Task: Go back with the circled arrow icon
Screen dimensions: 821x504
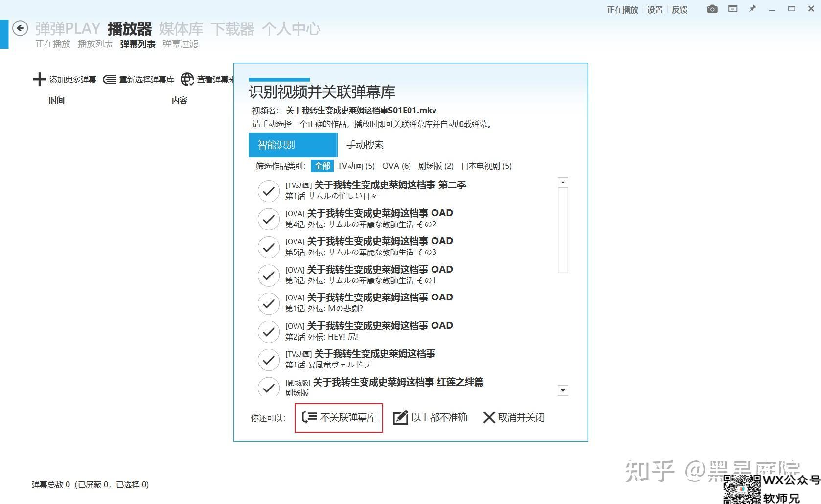Action: tap(20, 28)
